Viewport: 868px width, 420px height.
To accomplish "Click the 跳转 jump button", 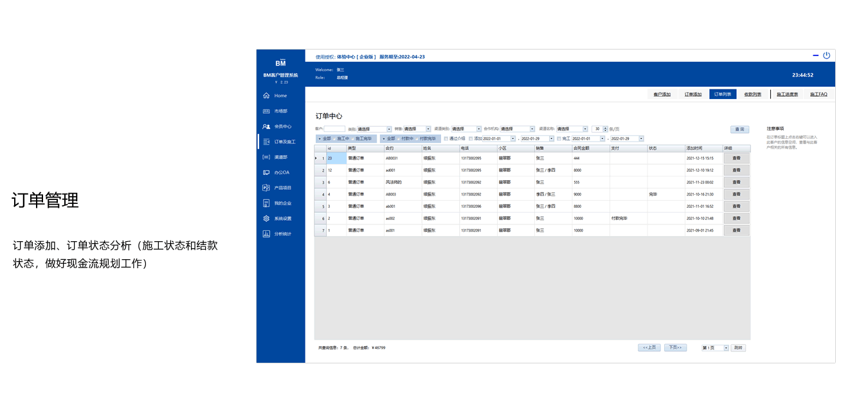I will 738,347.
